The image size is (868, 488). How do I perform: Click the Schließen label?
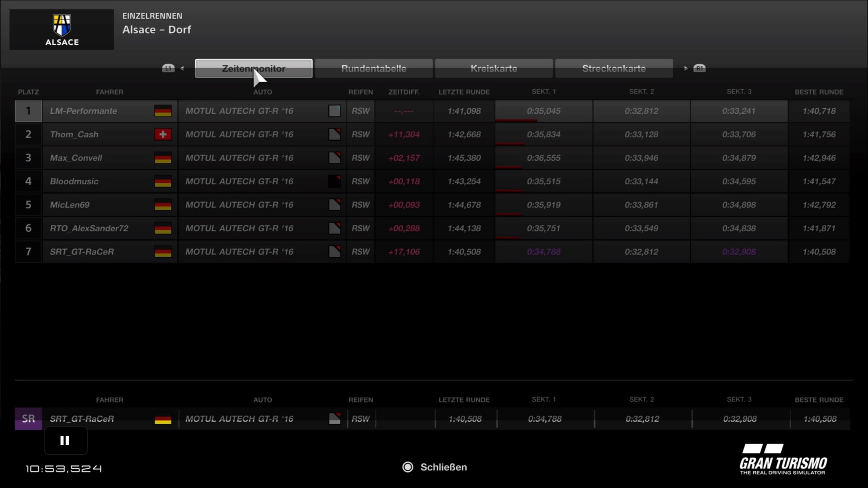point(443,467)
